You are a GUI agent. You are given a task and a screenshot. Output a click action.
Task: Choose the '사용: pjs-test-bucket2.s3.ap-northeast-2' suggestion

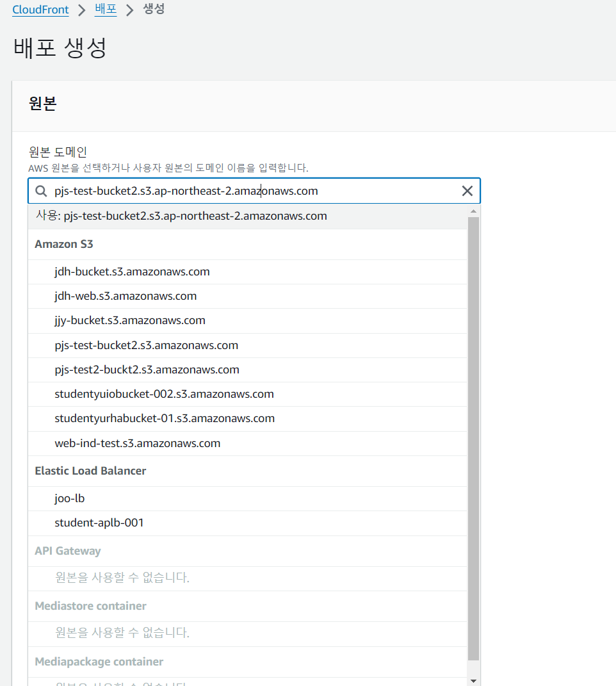pos(248,216)
